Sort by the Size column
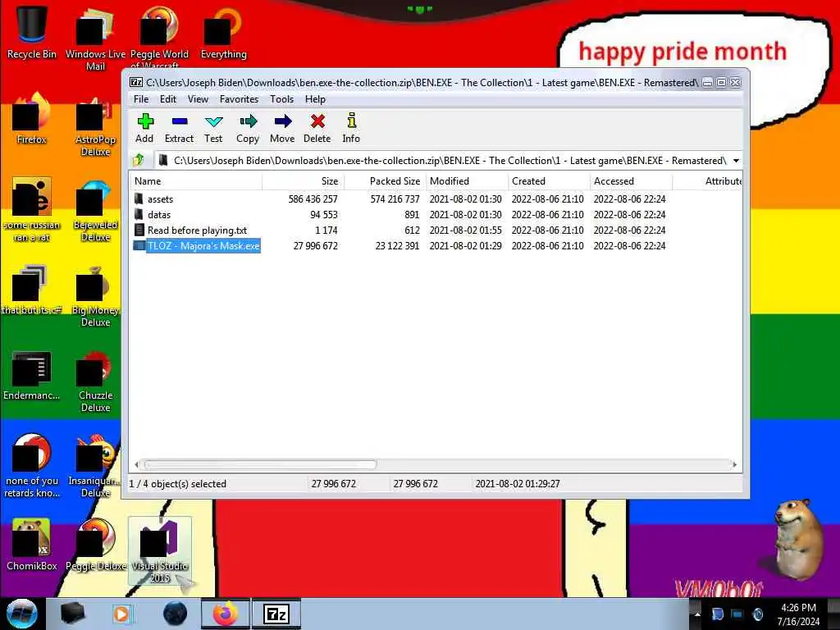Screen dimensions: 840x630 [x=303, y=181]
